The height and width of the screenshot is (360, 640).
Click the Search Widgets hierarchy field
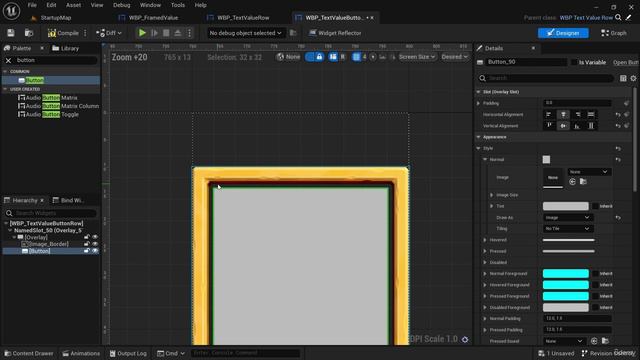coord(51,213)
